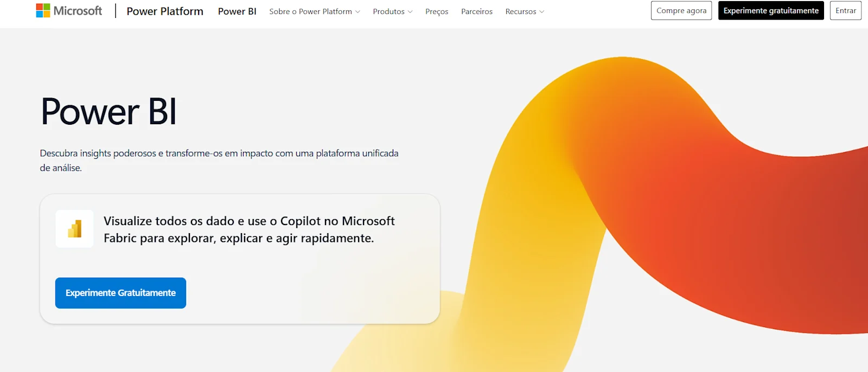Click the blue Experimente Gratuitamente button

[120, 293]
